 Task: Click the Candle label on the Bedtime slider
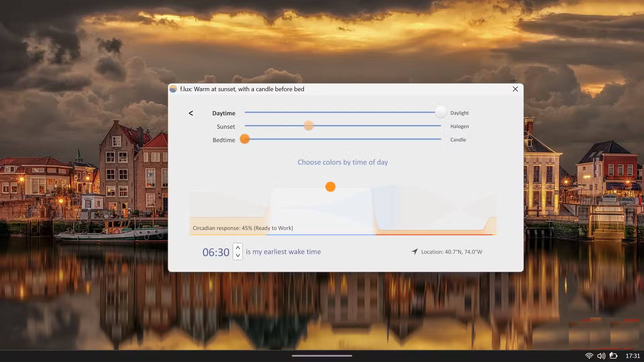458,140
